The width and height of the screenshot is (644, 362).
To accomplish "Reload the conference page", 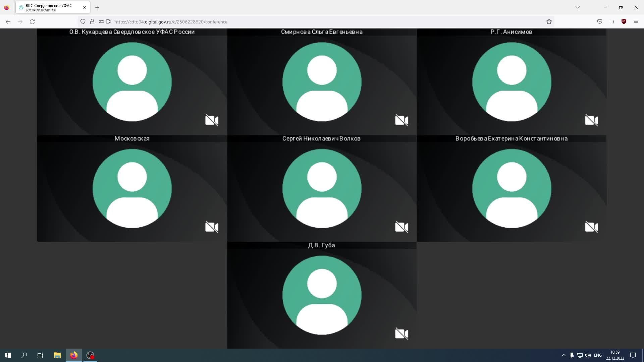I will tap(32, 22).
